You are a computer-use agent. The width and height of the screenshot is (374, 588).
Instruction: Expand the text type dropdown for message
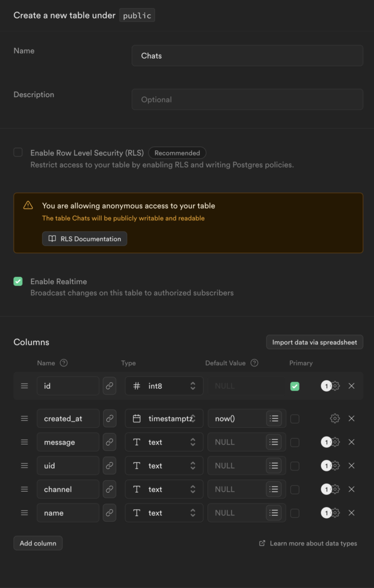[x=164, y=442]
